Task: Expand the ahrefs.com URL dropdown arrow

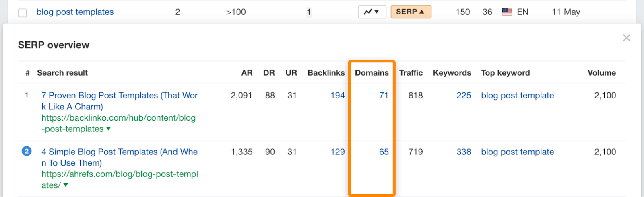Action: click(66, 185)
